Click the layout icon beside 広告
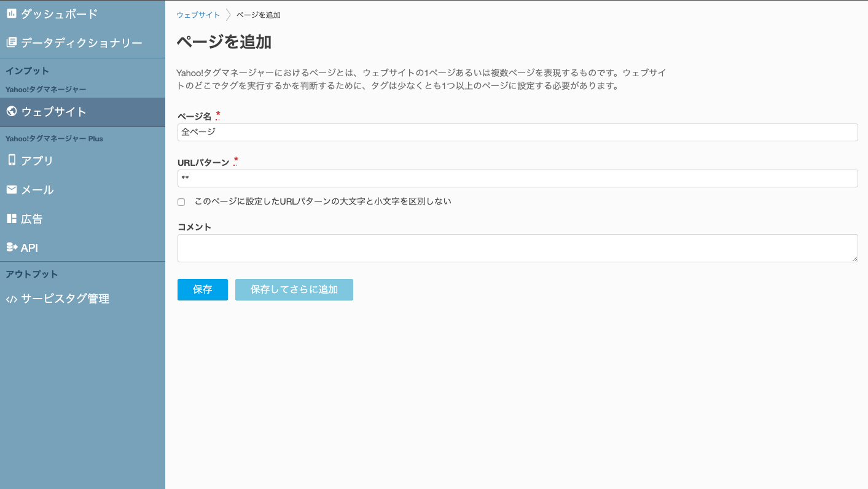The image size is (868, 489). (x=11, y=219)
